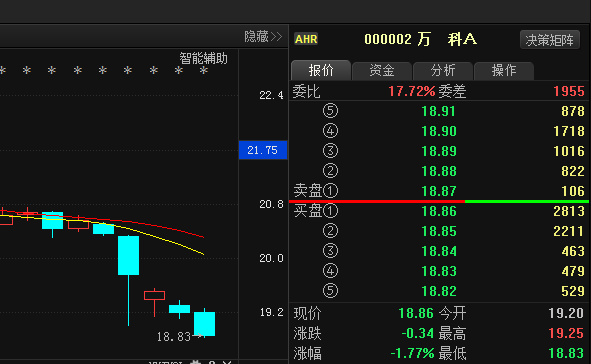This screenshot has height=364, width=591.
Task: Click 最高 high price 19.25
Action: 566,333
